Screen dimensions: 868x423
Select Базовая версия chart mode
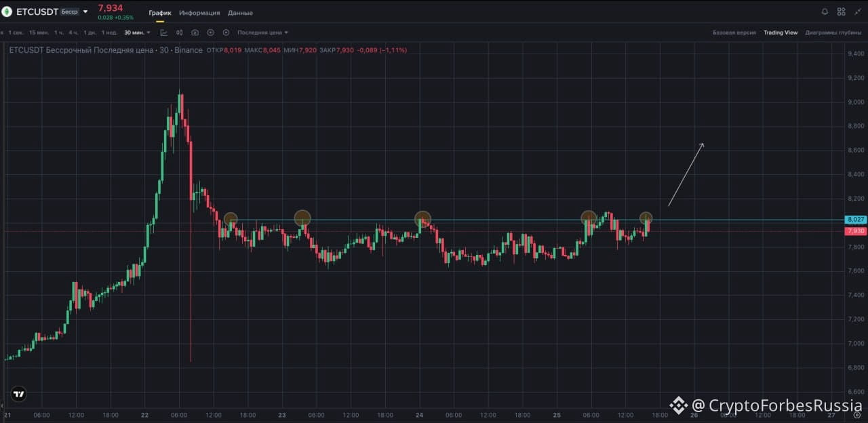tap(734, 33)
